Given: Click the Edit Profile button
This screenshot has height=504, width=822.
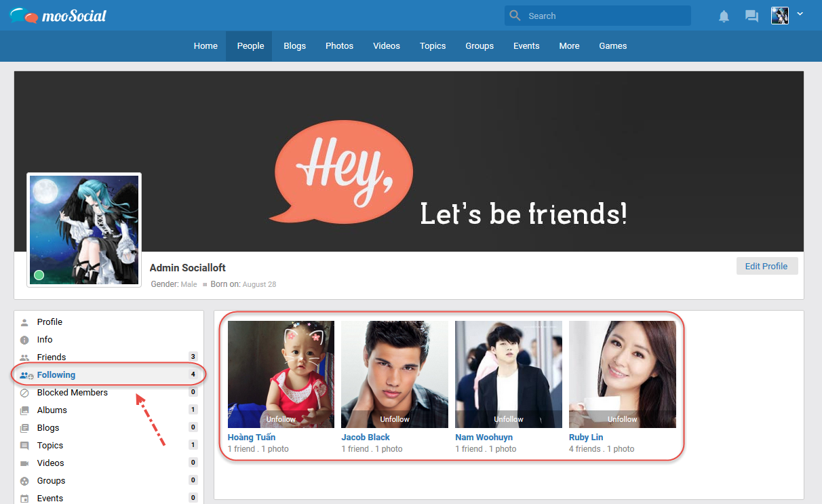Looking at the screenshot, I should coord(766,266).
